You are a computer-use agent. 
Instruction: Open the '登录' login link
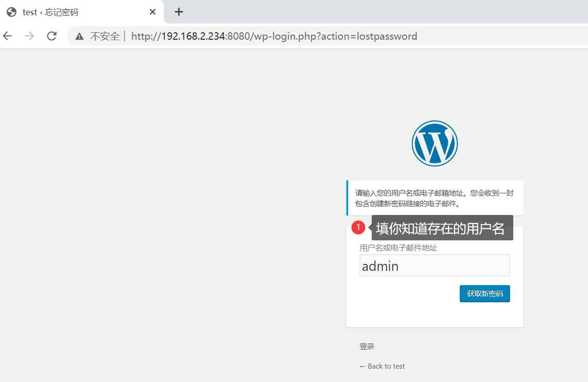coord(367,346)
